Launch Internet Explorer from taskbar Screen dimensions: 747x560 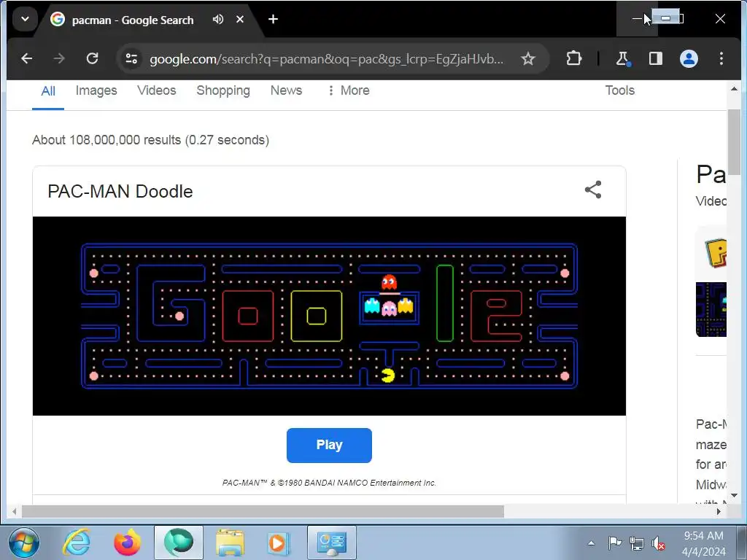(77, 542)
